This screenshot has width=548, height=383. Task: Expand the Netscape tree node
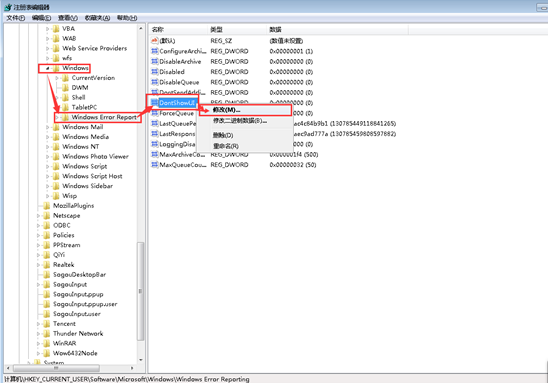click(x=38, y=216)
